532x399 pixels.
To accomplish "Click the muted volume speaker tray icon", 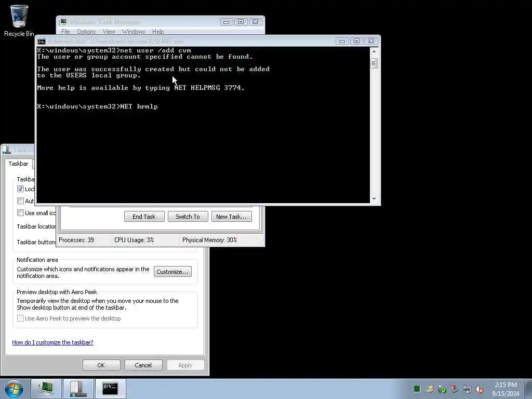I will click(480, 389).
